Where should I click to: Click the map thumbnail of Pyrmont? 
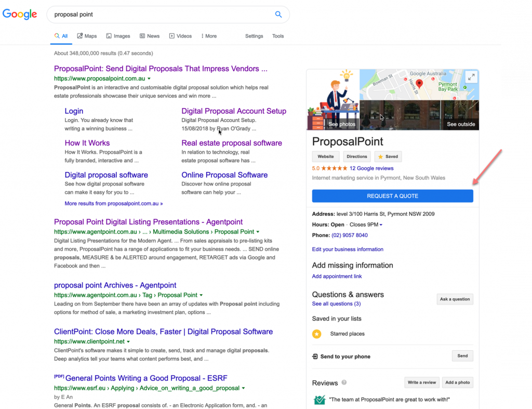coord(419,85)
